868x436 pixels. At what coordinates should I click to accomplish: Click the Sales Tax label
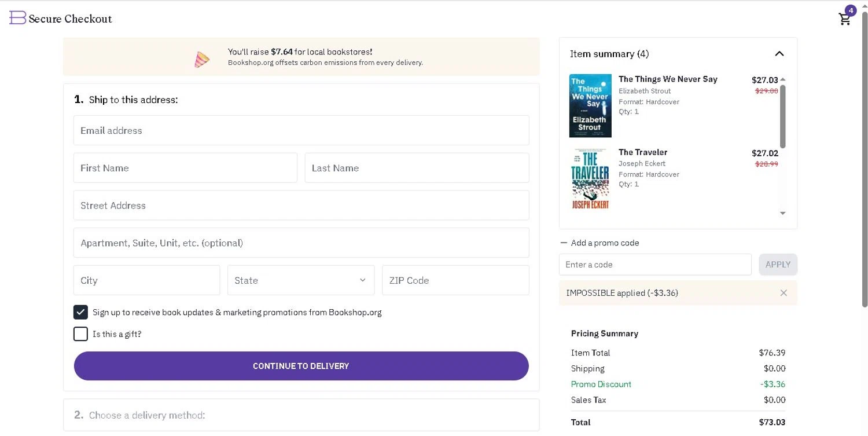point(589,400)
